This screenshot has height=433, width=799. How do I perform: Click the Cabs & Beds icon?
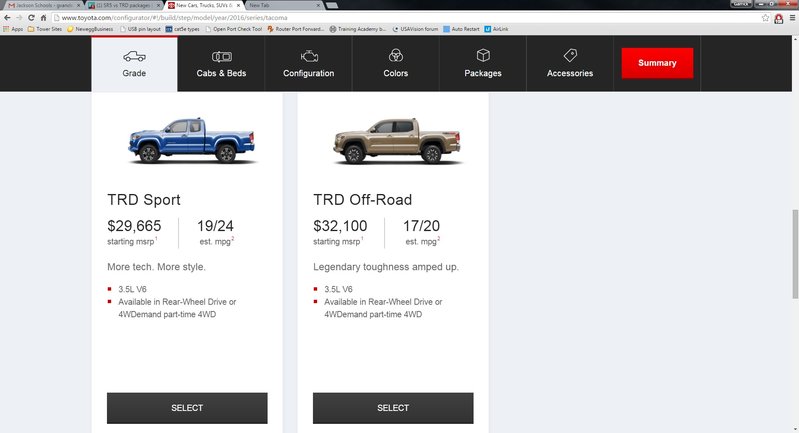(x=221, y=57)
